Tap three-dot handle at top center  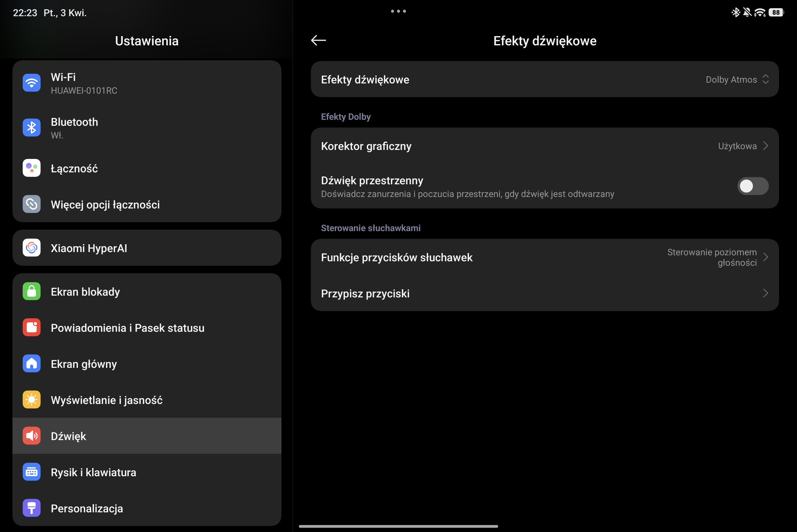[398, 11]
